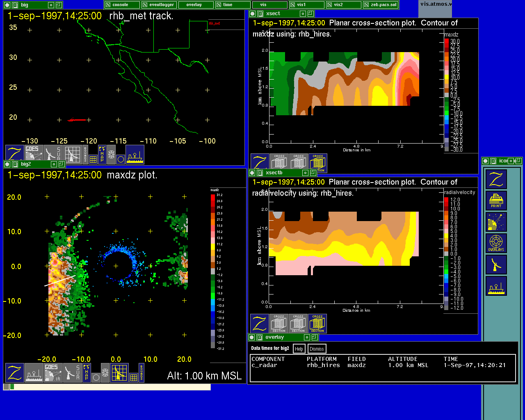Click the Print icon in side icon panel
The image size is (525, 420).
(x=496, y=201)
